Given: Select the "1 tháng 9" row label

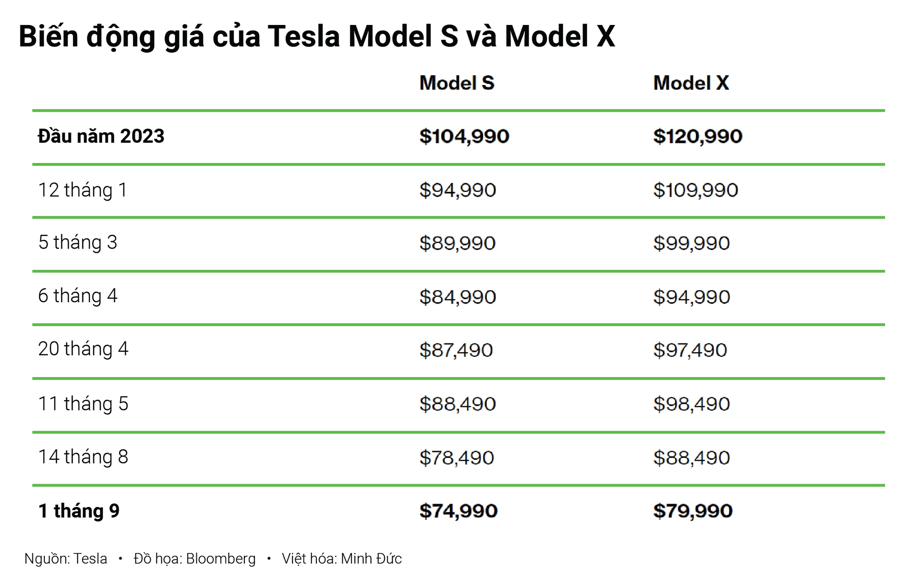Looking at the screenshot, I should point(79,511).
